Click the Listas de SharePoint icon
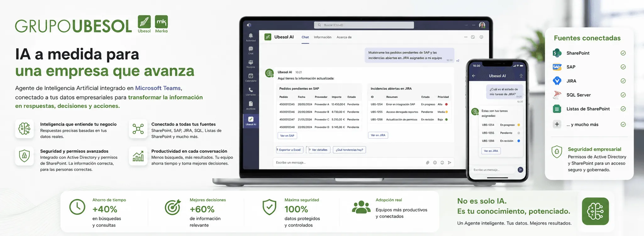The width and height of the screenshot is (644, 236). (557, 109)
